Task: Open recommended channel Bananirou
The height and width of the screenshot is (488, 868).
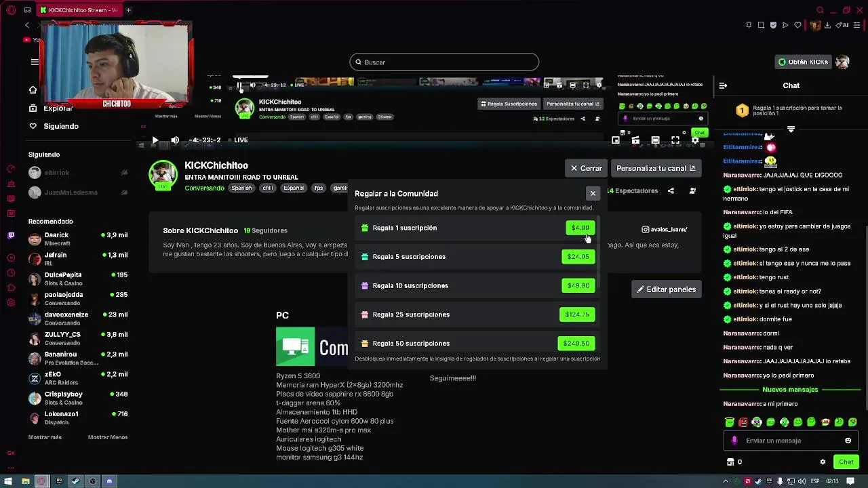Action: coord(78,358)
